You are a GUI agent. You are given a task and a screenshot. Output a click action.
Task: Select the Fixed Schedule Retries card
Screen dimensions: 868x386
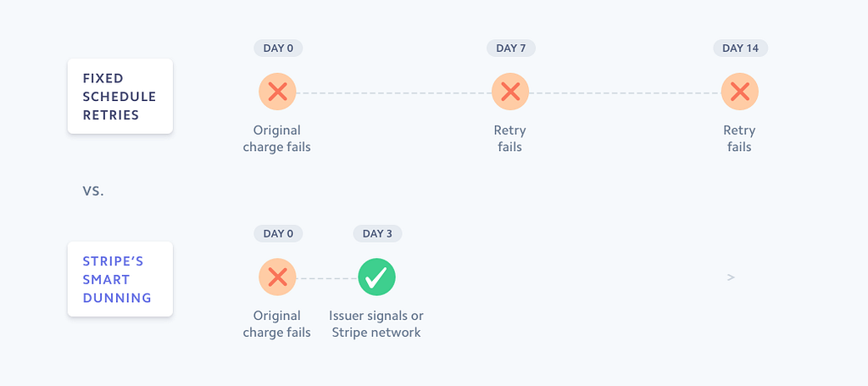pyautogui.click(x=120, y=96)
